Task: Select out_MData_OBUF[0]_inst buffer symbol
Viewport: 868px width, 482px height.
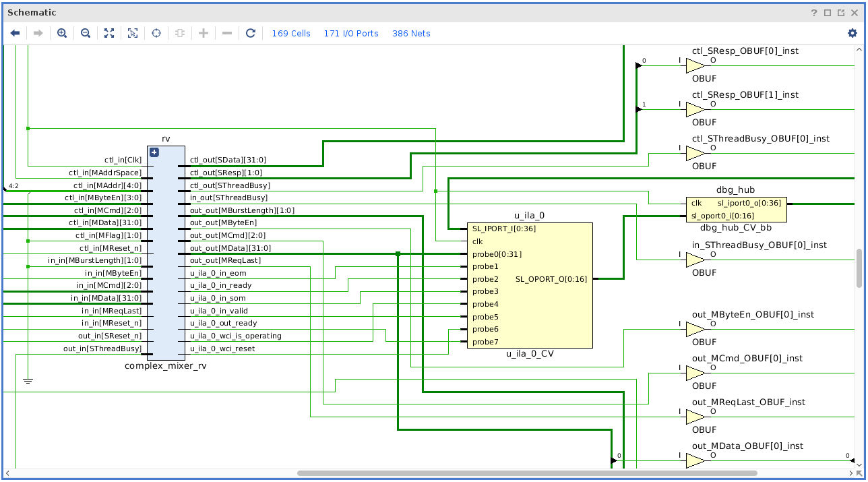Action: click(x=695, y=460)
